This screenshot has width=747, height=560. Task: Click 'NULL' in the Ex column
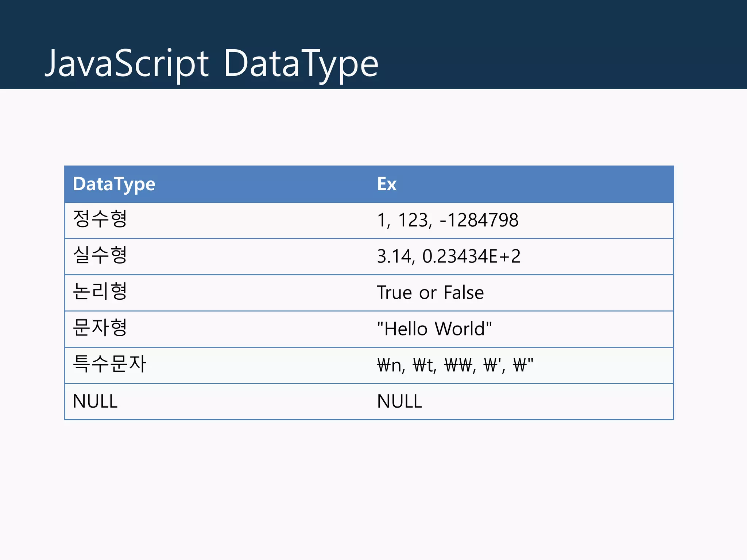click(x=521, y=401)
